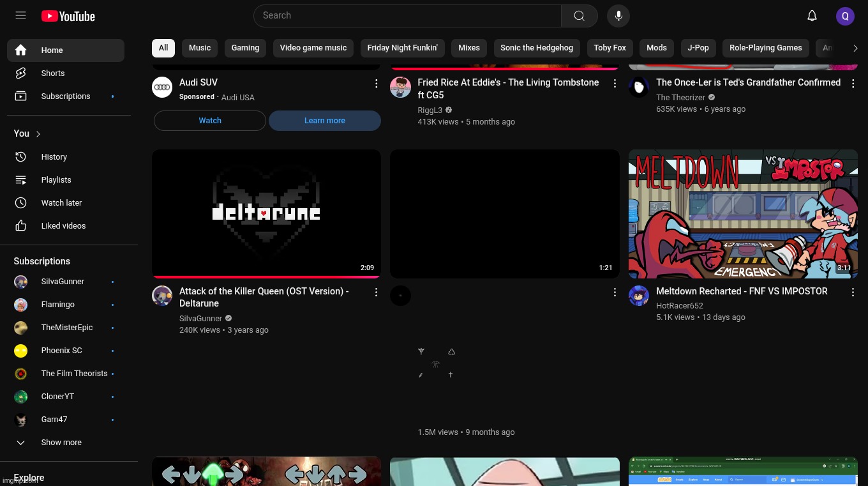Play the Deltarune thumbnail video
Screen dimensions: 868x486
click(x=266, y=214)
